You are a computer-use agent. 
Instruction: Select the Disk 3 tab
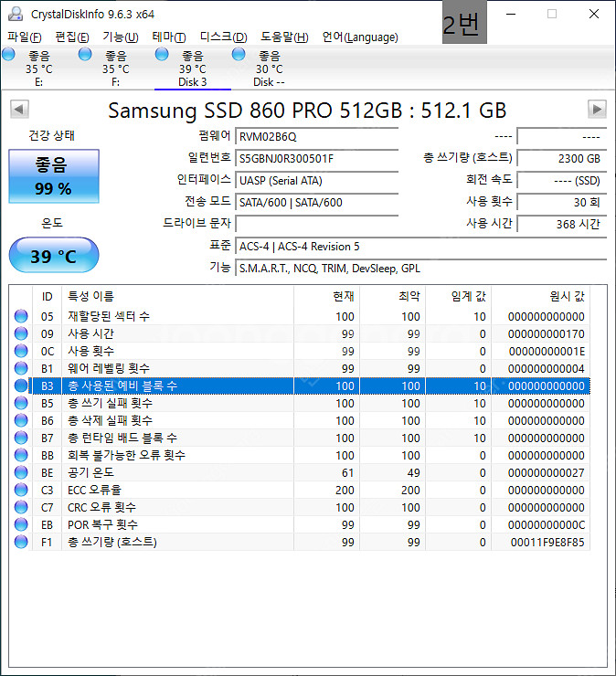(x=193, y=69)
